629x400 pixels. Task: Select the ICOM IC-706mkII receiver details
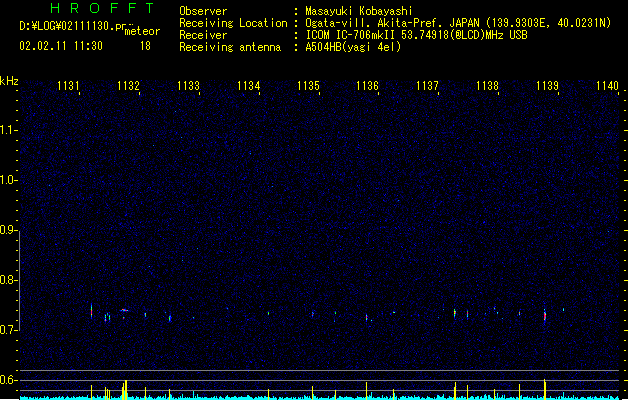pos(416,35)
